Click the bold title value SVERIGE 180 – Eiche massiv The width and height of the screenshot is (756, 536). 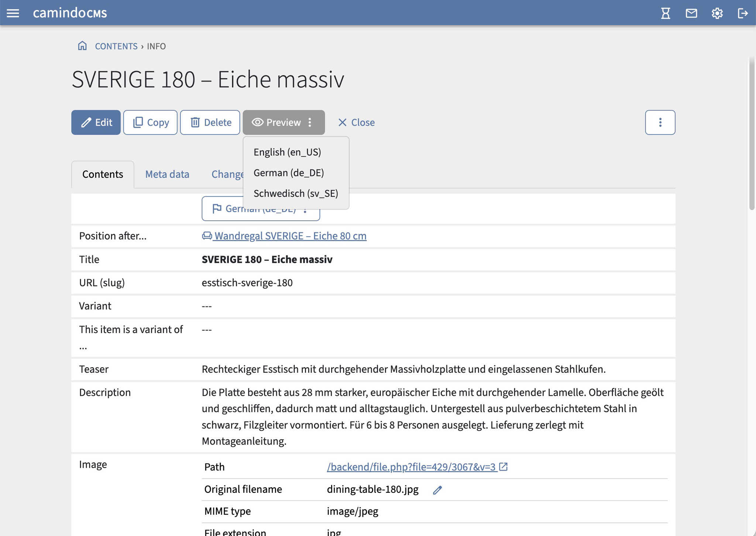pyautogui.click(x=267, y=260)
